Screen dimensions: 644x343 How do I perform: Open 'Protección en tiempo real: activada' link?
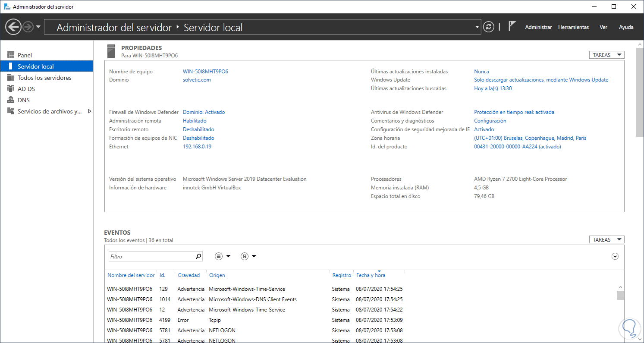[x=514, y=112]
